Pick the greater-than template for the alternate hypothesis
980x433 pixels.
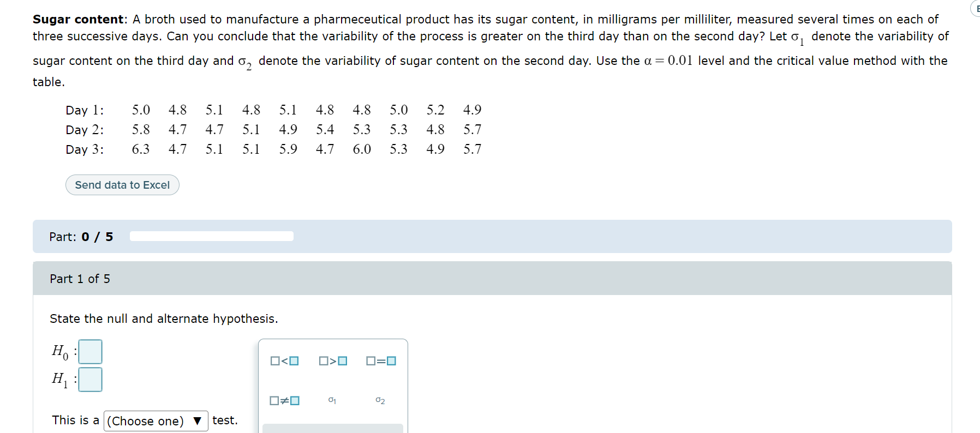click(x=333, y=360)
